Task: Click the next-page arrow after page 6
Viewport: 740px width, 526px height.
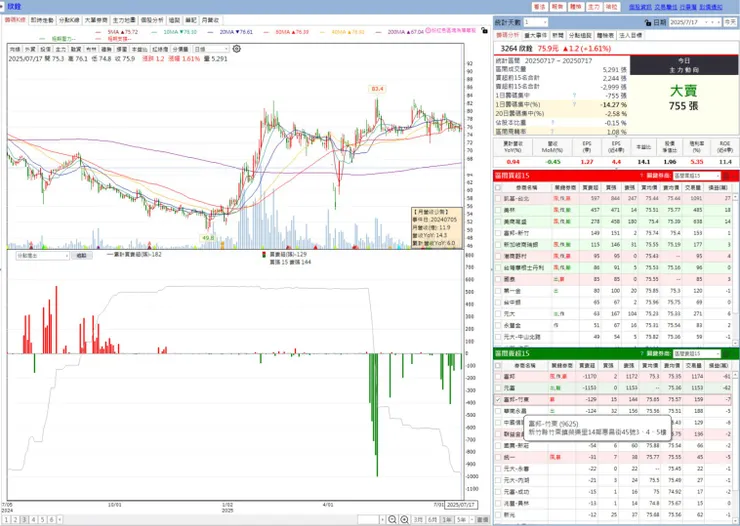Action: (60, 519)
